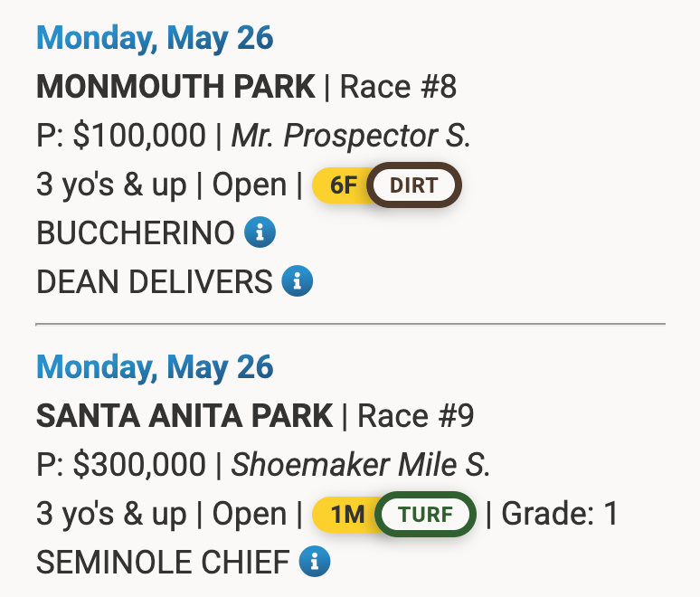Open info icon next to BUCCHERINO
Image resolution: width=700 pixels, height=597 pixels.
(260, 232)
